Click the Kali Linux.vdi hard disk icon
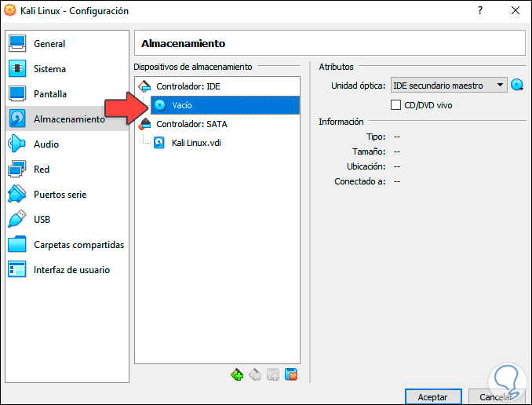532x405 pixels. coord(159,143)
